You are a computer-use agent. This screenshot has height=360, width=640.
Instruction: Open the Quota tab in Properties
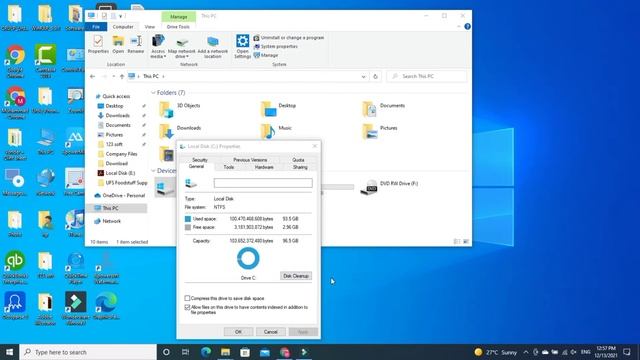(298, 160)
